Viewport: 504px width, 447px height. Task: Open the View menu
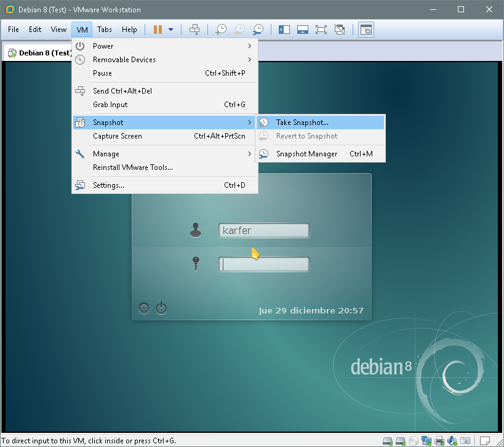pos(58,30)
